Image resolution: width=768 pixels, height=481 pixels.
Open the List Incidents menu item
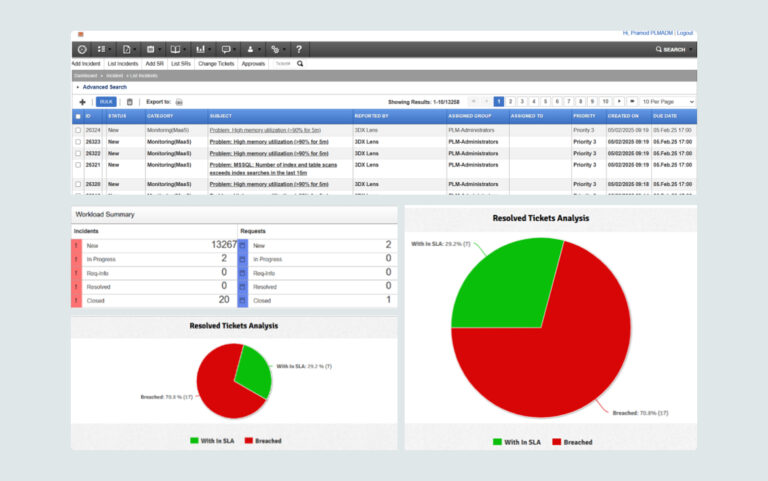point(122,63)
